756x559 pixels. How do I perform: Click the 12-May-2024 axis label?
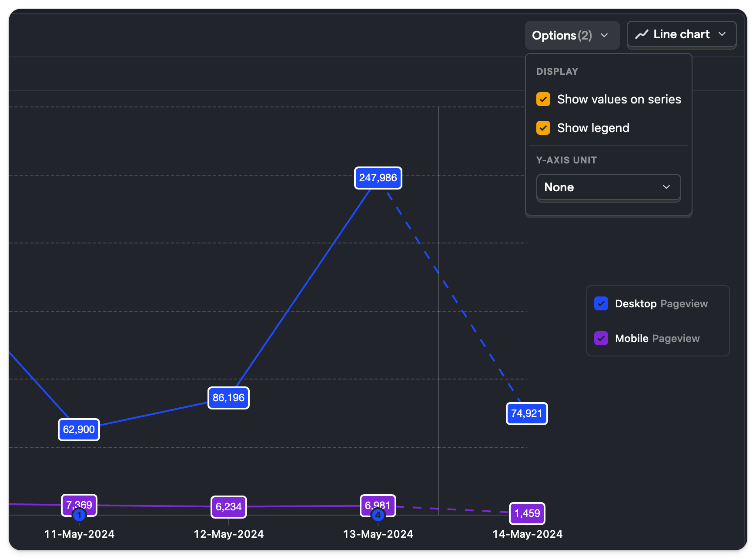(x=229, y=534)
